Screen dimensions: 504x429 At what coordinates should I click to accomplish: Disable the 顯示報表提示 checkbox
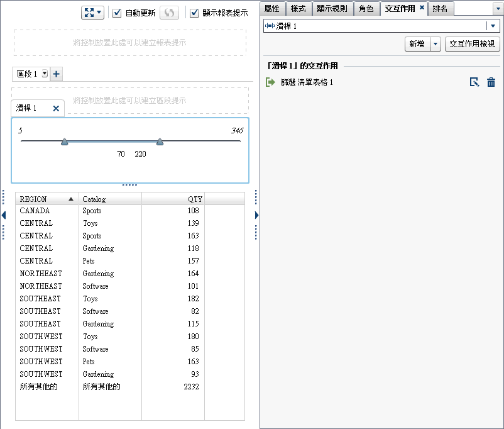pyautogui.click(x=195, y=12)
